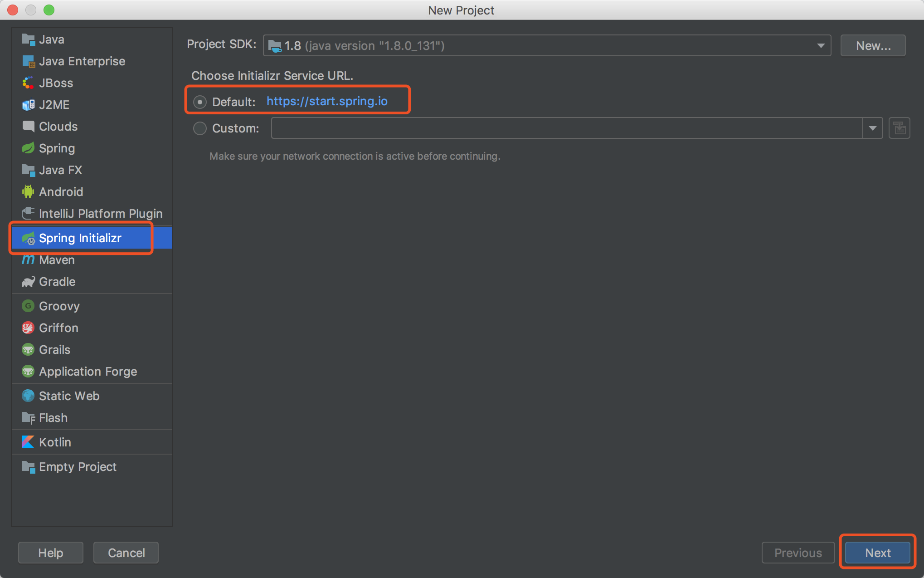Select Kotlin project type

(x=55, y=441)
